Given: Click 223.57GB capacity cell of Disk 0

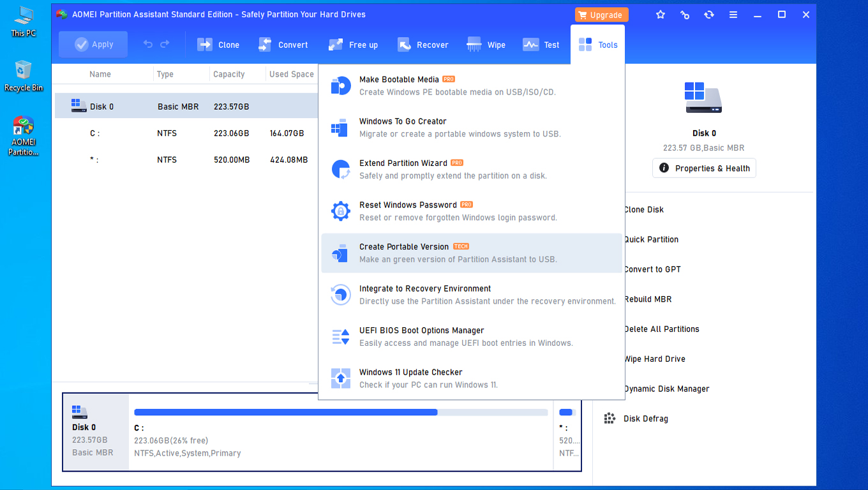Looking at the screenshot, I should pos(231,107).
